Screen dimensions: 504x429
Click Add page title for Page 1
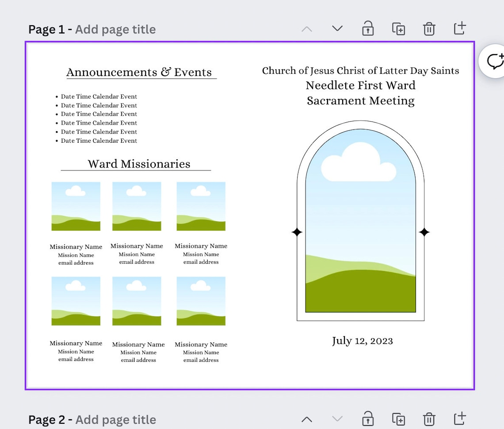[115, 29]
